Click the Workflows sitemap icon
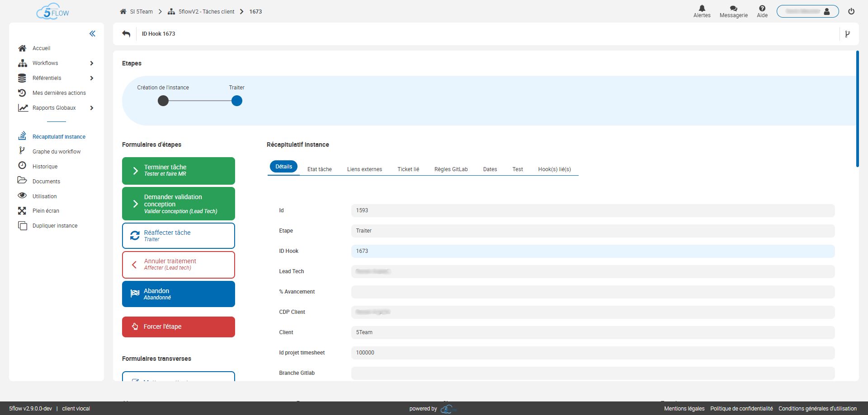This screenshot has height=415, width=868. (22, 63)
